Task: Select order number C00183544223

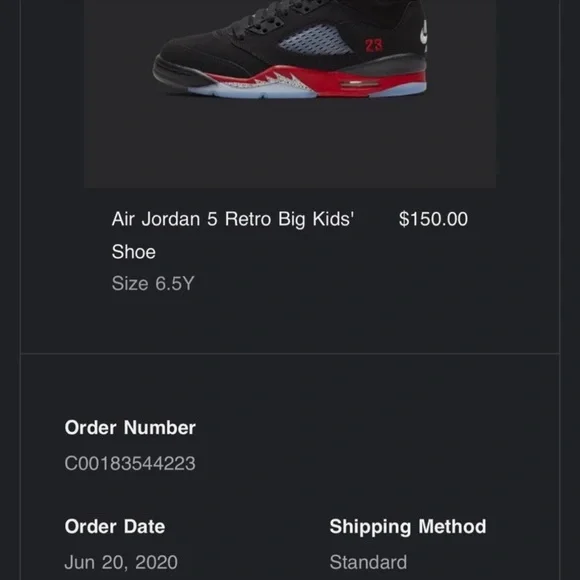Action: 130,463
